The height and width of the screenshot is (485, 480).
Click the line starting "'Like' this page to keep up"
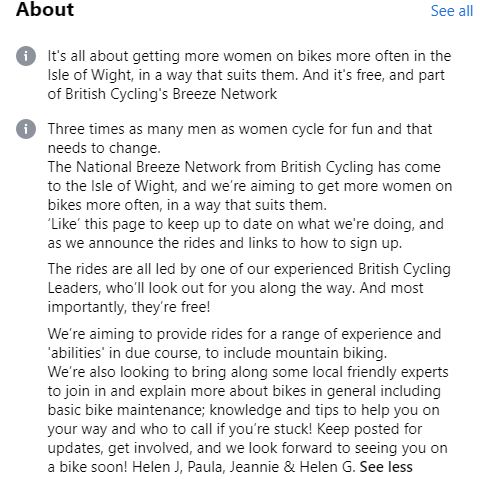(246, 224)
